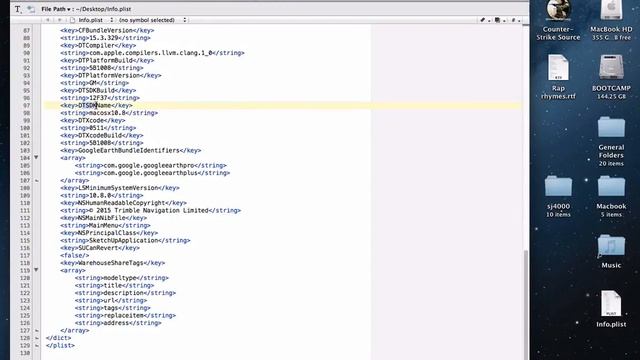
Task: Click the document state icon beside File Path
Action: pyautogui.click(x=31, y=9)
